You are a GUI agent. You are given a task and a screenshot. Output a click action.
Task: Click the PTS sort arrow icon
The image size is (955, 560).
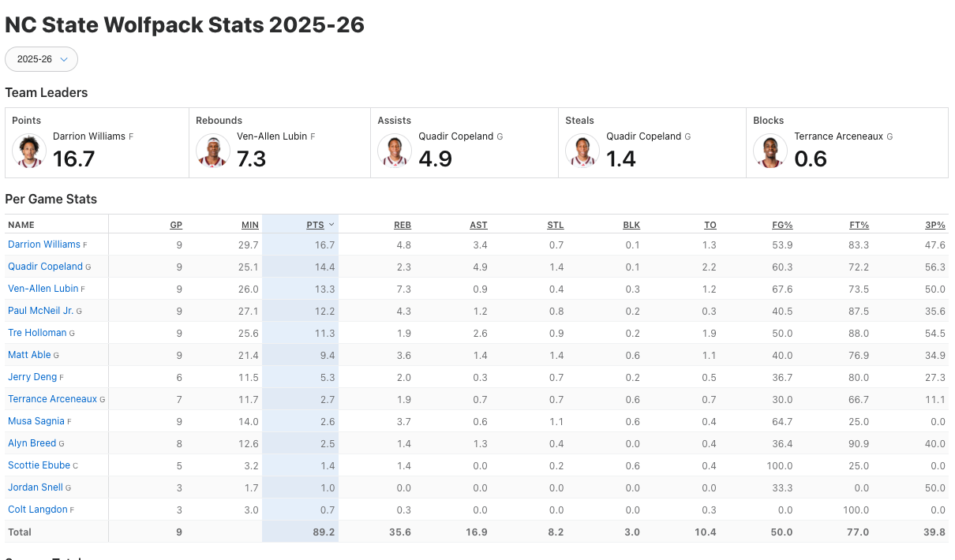pyautogui.click(x=331, y=225)
